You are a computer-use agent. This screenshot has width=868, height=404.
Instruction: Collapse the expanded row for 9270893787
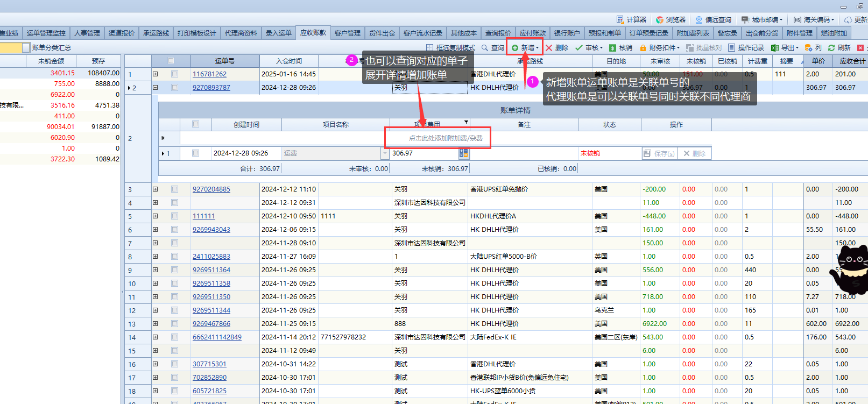pos(155,88)
